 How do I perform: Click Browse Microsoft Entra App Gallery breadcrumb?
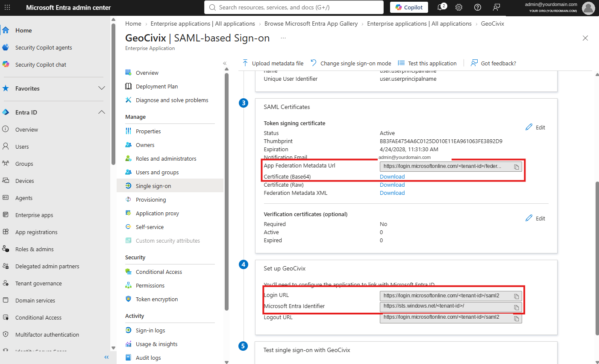[311, 23]
